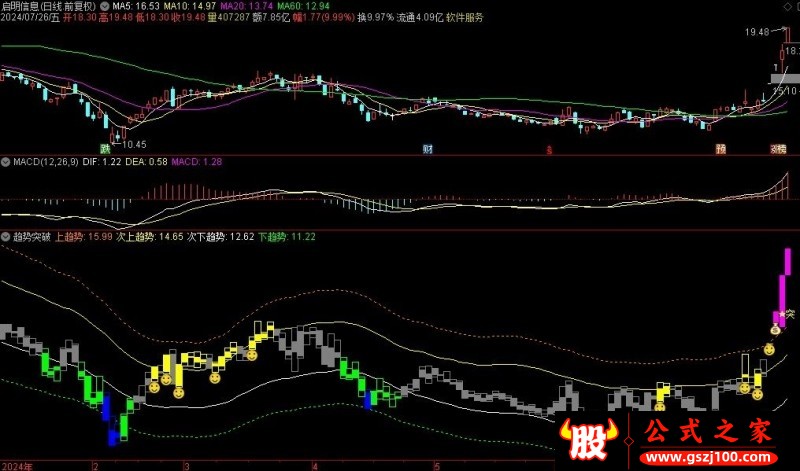Click the purple MA20: 13.74 label
The image size is (800, 471).
(246, 7)
